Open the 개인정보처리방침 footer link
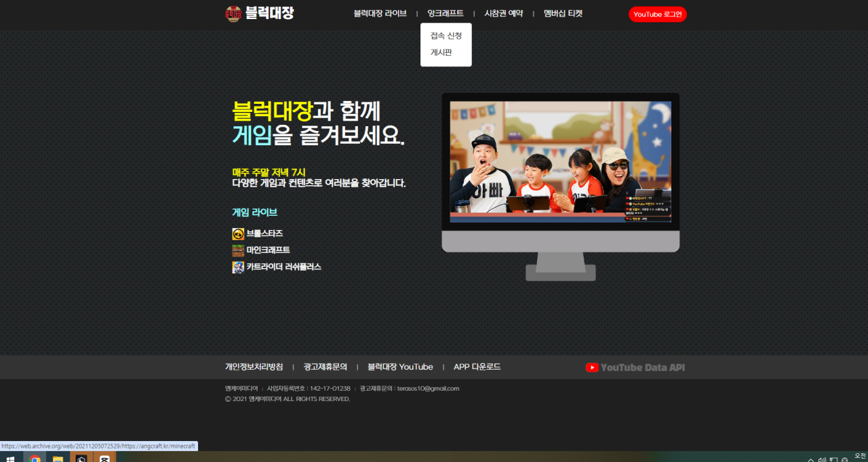868x462 pixels. [254, 367]
